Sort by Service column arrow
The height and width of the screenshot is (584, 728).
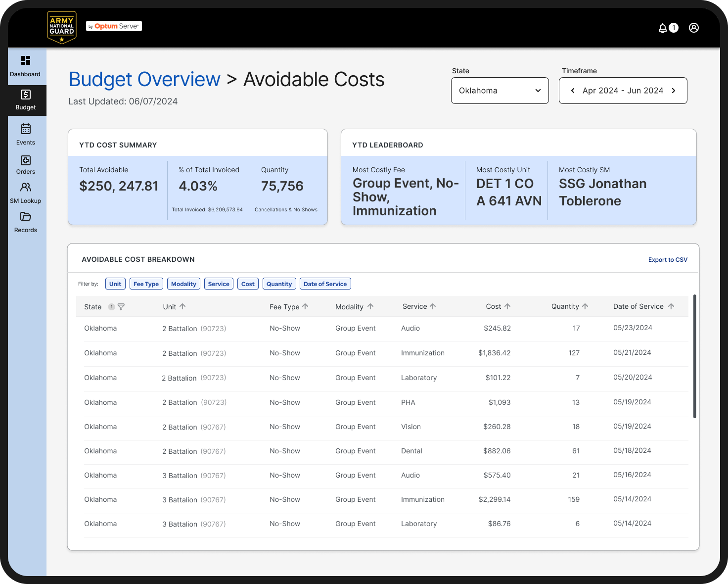click(x=433, y=306)
